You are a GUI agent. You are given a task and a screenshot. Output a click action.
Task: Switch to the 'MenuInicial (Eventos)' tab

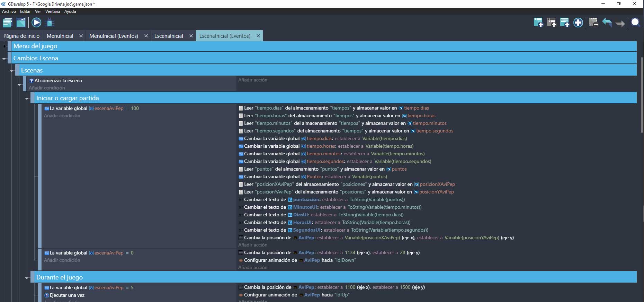pyautogui.click(x=114, y=36)
